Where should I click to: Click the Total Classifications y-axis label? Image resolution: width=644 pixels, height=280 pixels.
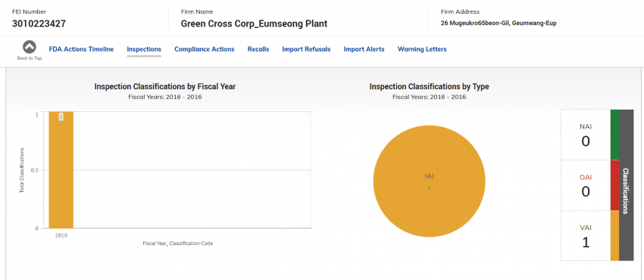click(x=22, y=170)
